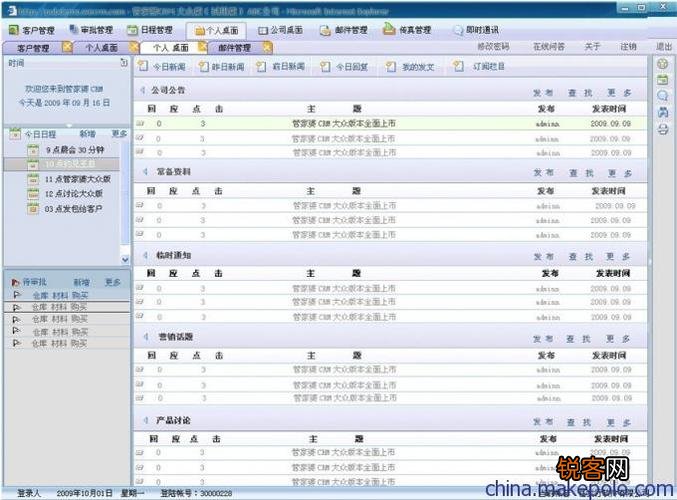Image resolution: width=677 pixels, height=500 pixels.
Task: Switch to the 邮件管理 sub-tab
Action: (234, 48)
